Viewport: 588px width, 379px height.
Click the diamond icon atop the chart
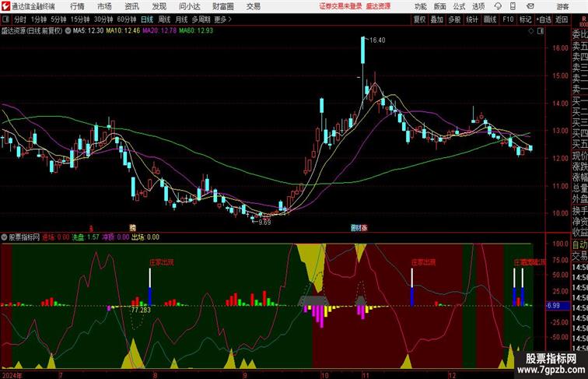531,31
